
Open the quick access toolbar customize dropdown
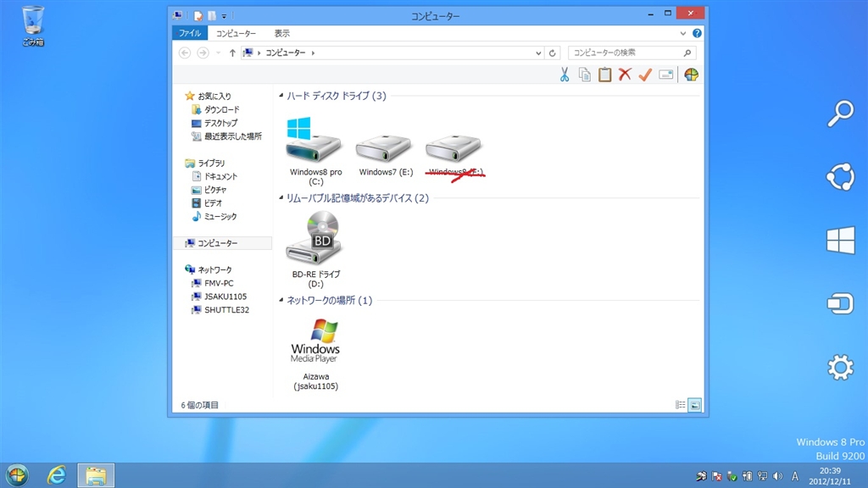point(224,17)
